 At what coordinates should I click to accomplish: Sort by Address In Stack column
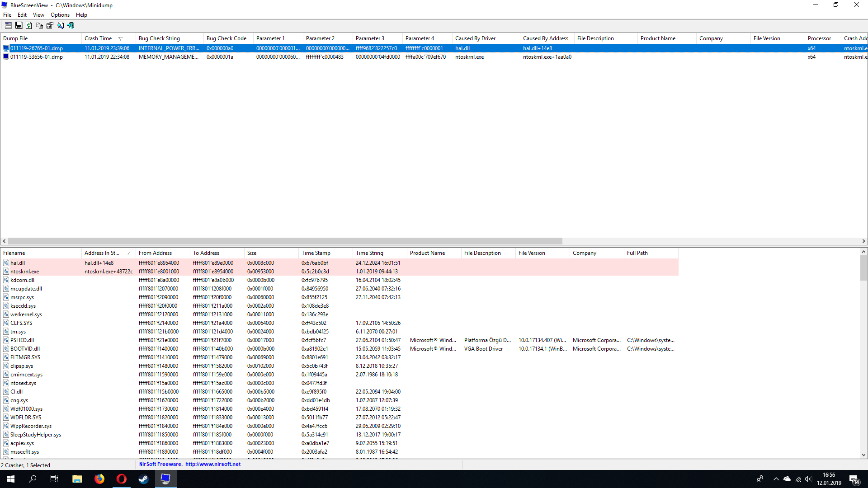tap(102, 253)
